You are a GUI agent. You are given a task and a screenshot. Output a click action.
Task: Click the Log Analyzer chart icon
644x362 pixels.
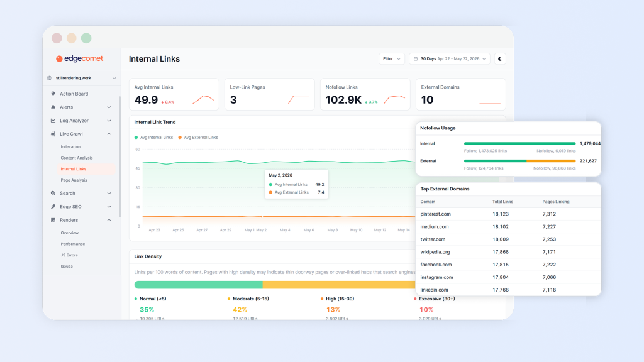[x=53, y=121]
